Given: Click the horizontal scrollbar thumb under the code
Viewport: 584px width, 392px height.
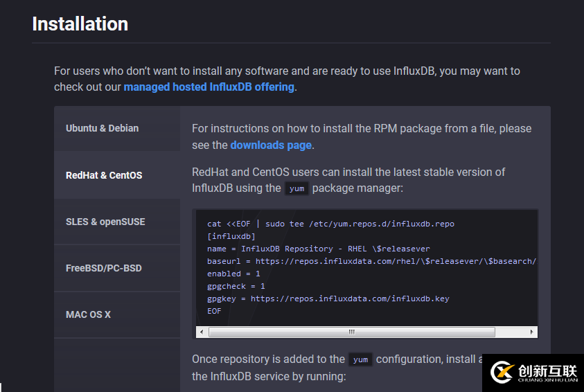Looking at the screenshot, I should pos(351,332).
